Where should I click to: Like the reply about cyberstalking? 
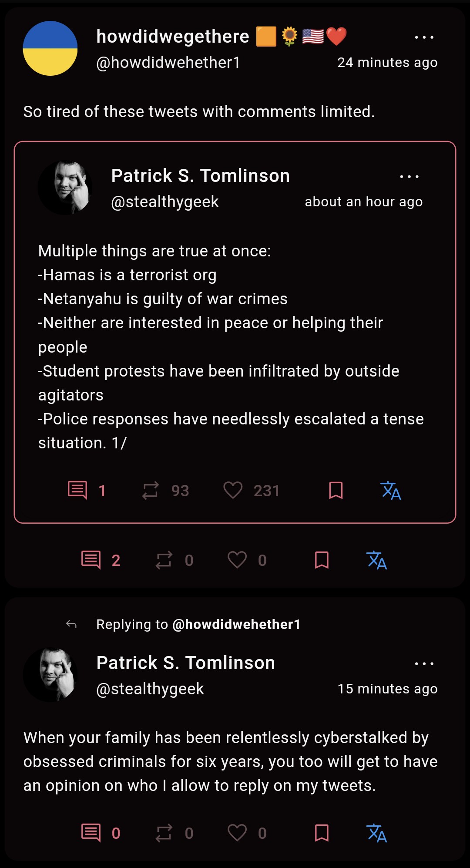[x=237, y=833]
